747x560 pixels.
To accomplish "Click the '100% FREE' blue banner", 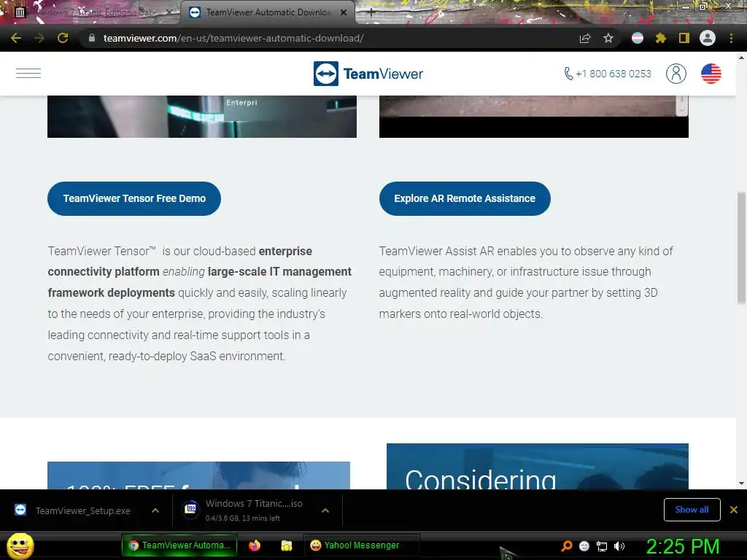I will click(198, 475).
